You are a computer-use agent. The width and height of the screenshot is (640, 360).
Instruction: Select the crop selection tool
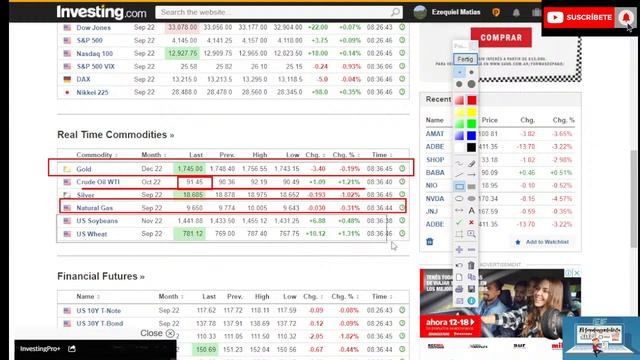459,234
